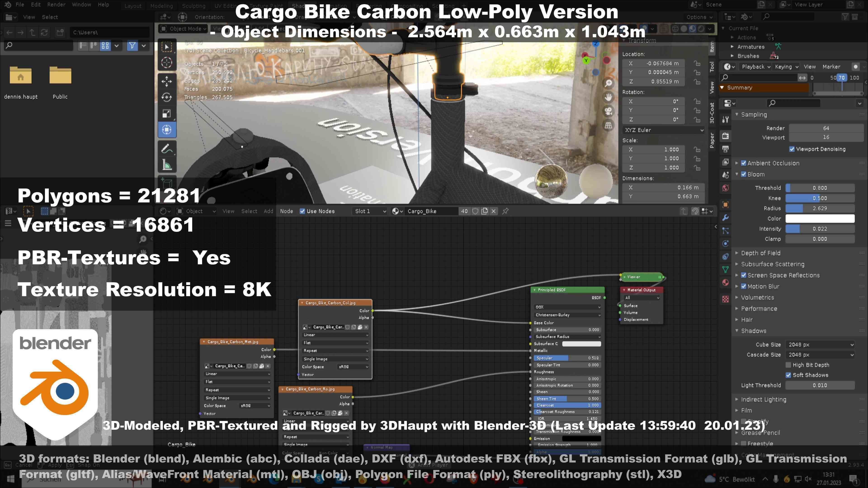
Task: Open the File menu
Action: [x=20, y=5]
